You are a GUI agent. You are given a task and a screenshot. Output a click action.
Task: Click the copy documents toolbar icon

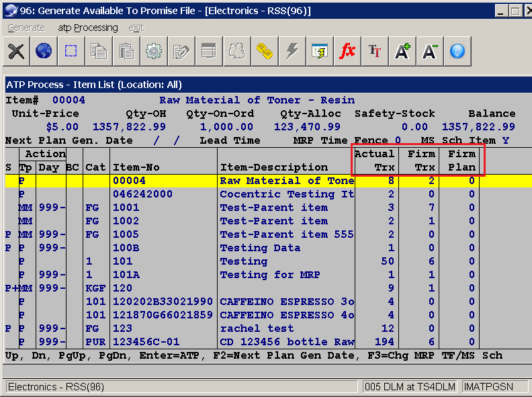pyautogui.click(x=99, y=52)
